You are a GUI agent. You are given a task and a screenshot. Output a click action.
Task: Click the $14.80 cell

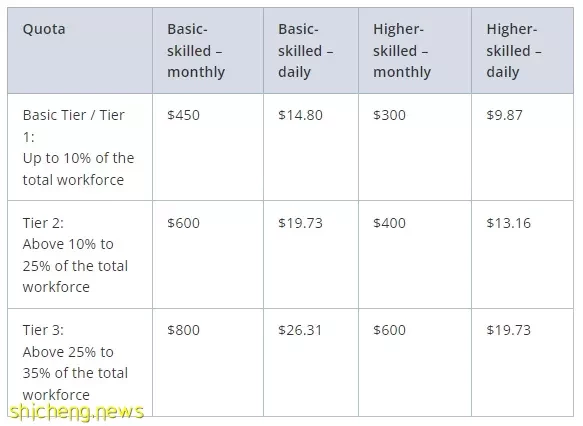point(311,147)
